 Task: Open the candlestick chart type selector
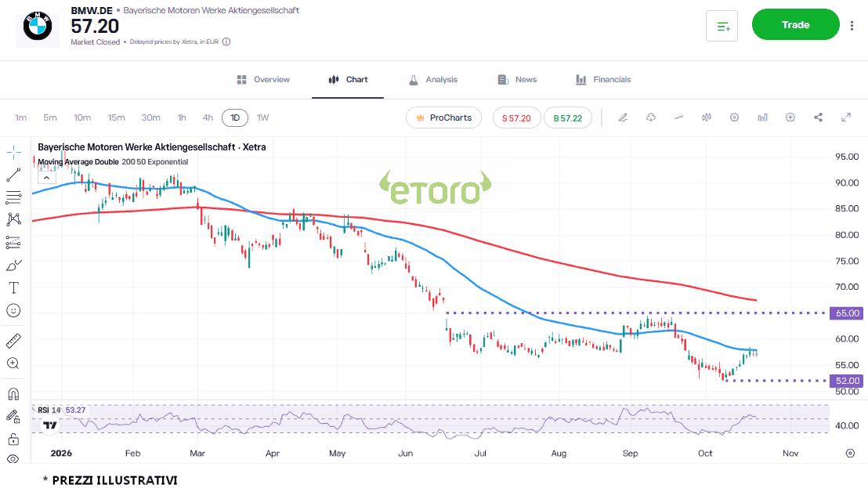707,117
